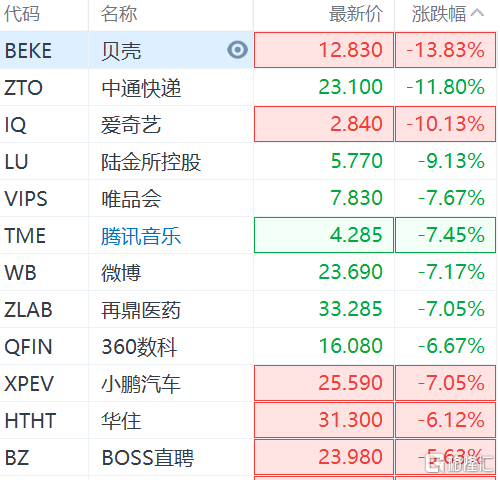This screenshot has height=480, width=500.
Task: Select the LU 陆金所控股 row
Action: coord(249,161)
